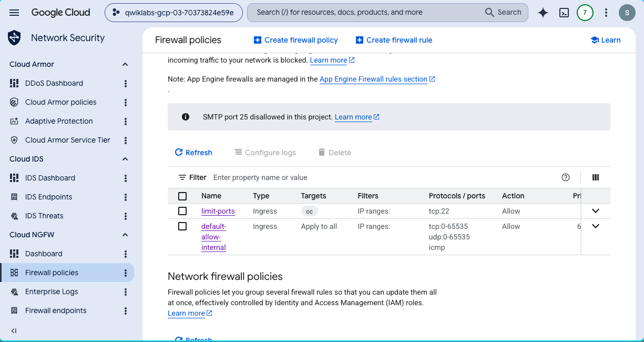Expand the limit-ports rule details

tap(596, 211)
